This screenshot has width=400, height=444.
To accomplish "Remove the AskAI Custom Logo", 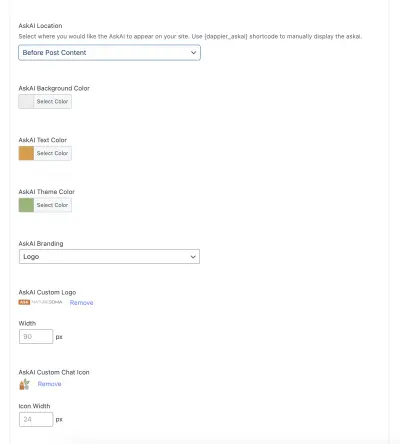I will [81, 303].
